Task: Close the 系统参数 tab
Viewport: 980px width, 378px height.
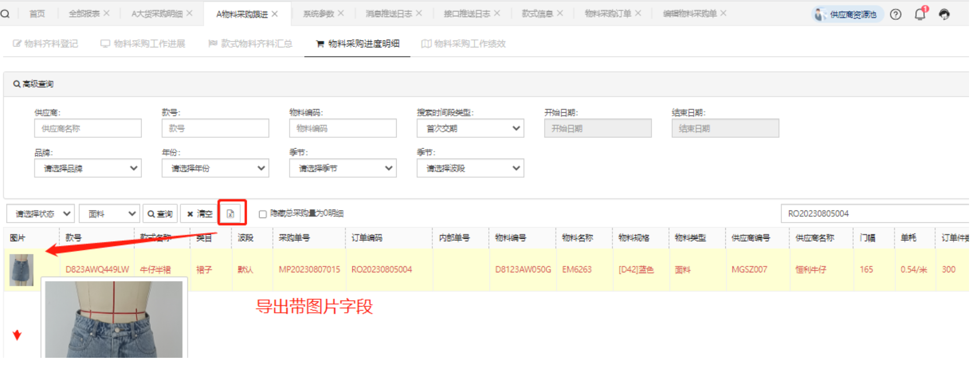Action: coord(341,14)
